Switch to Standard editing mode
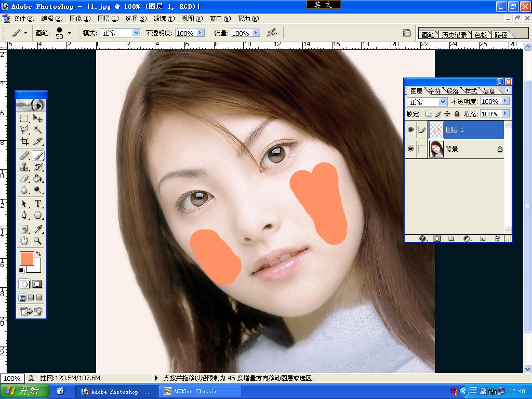 [x=24, y=284]
